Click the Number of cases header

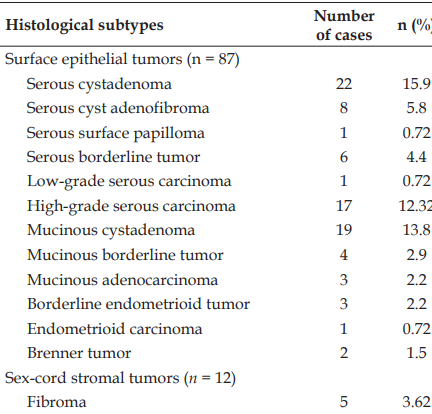(x=344, y=25)
